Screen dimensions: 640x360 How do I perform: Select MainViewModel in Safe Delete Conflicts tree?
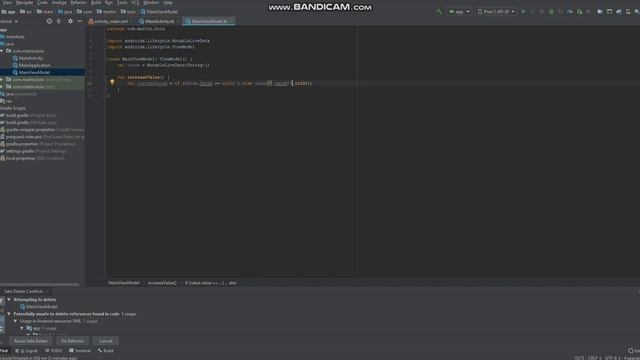coord(39,307)
